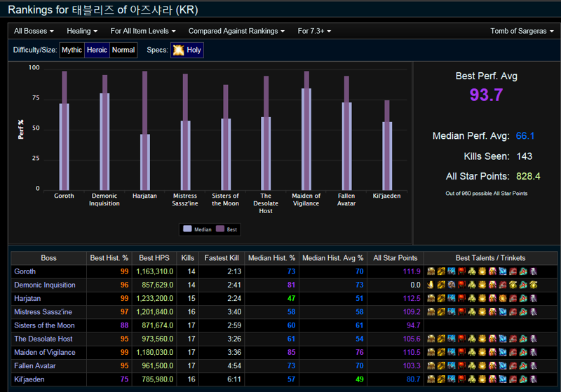Click the red orb icon in Harjatan row

tap(462, 298)
